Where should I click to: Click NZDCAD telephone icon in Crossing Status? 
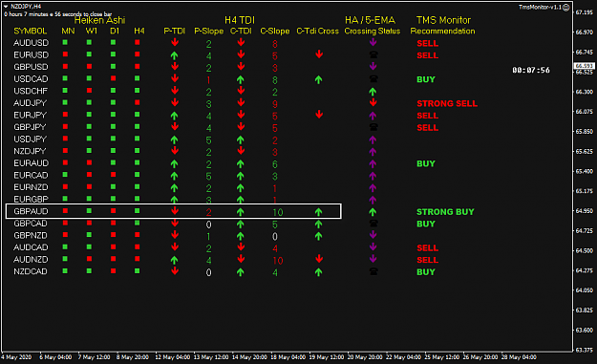[x=373, y=271]
